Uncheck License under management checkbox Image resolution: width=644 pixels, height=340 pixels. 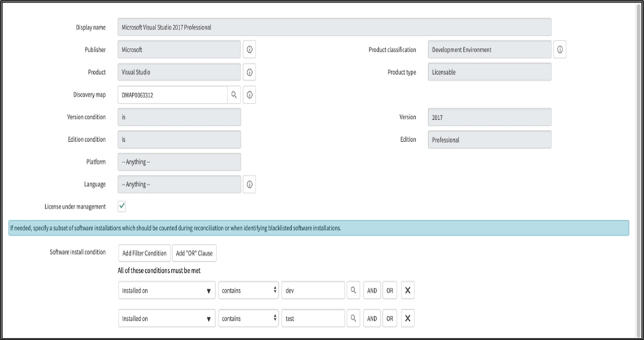[121, 206]
